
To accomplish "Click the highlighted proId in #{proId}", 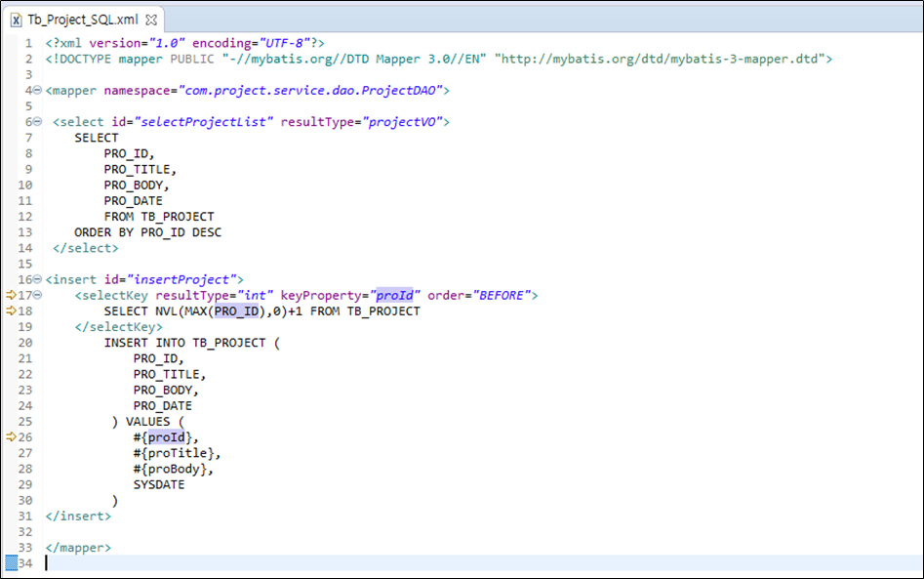I will (166, 436).
